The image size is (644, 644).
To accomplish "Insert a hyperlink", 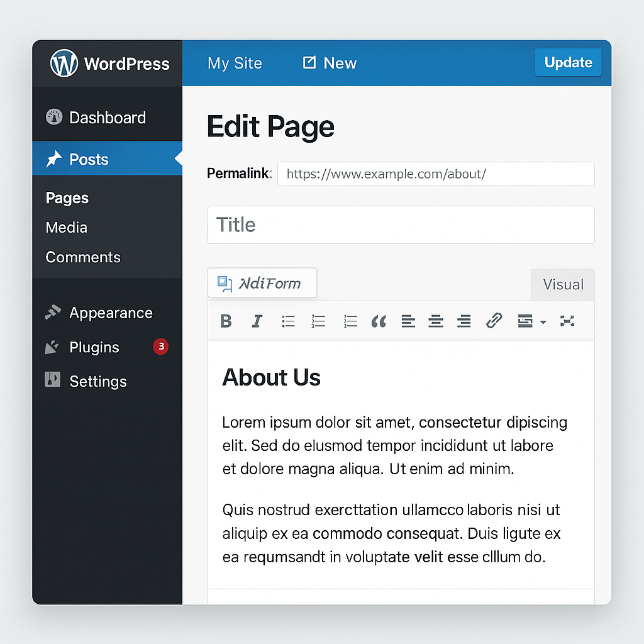I will click(x=494, y=320).
